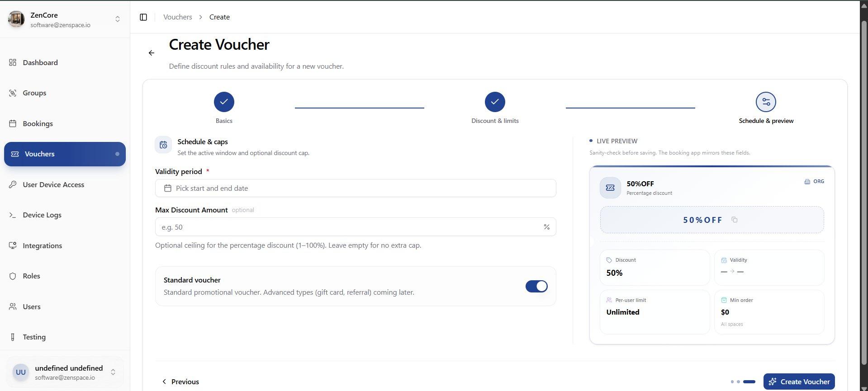
Task: Click the percent sign in discount field
Action: (x=546, y=227)
